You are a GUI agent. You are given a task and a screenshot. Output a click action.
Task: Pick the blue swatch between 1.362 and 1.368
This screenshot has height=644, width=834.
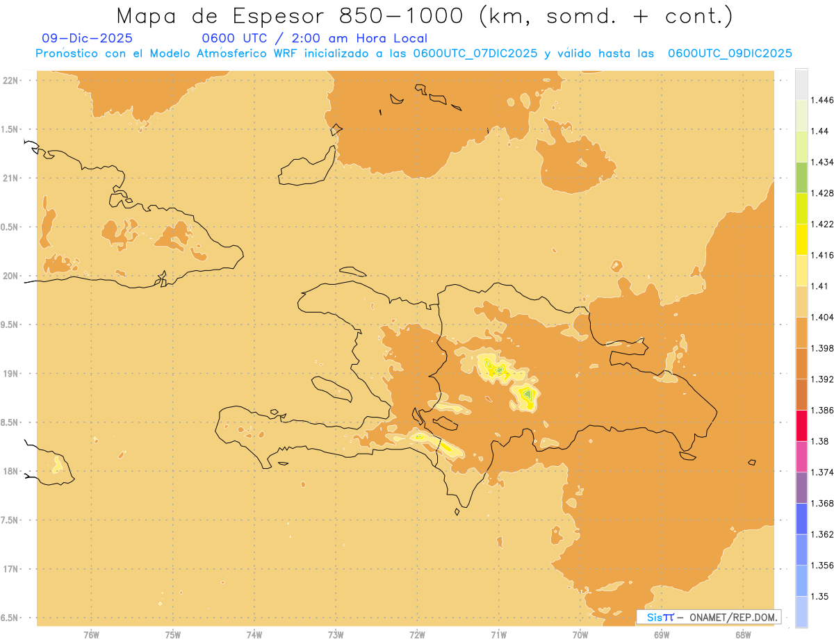tap(801, 519)
